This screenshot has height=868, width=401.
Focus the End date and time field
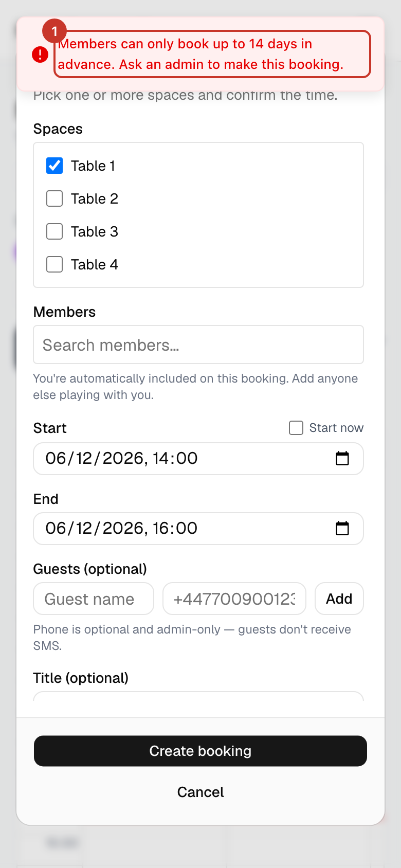coord(198,529)
